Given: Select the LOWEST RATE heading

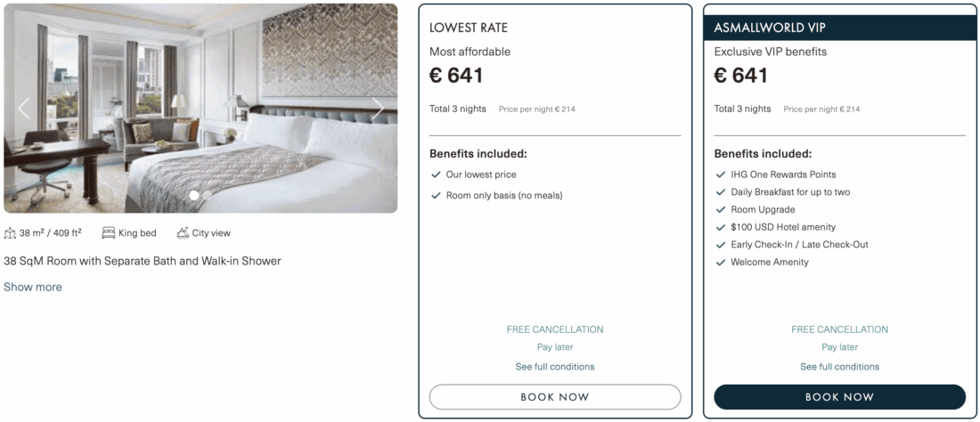Looking at the screenshot, I should click(x=469, y=28).
